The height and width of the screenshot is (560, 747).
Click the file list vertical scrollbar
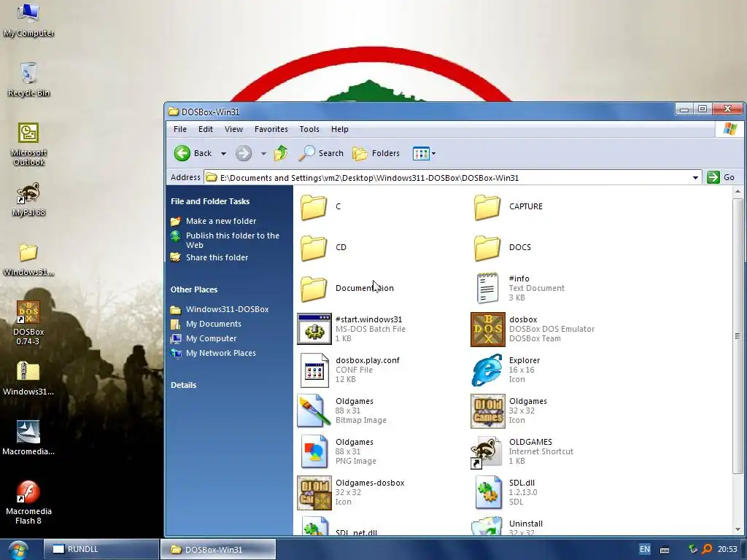tap(738, 336)
